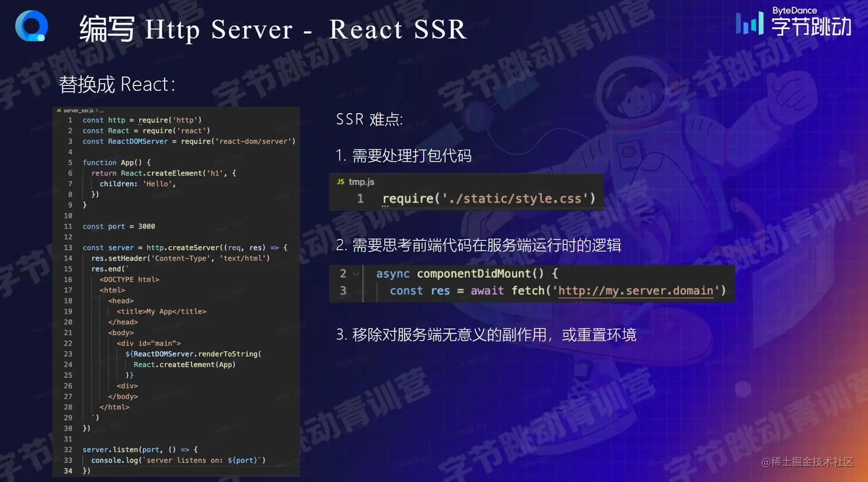This screenshot has height=482, width=868.
Task: Click the require('./static/style.css') line
Action: click(x=489, y=199)
